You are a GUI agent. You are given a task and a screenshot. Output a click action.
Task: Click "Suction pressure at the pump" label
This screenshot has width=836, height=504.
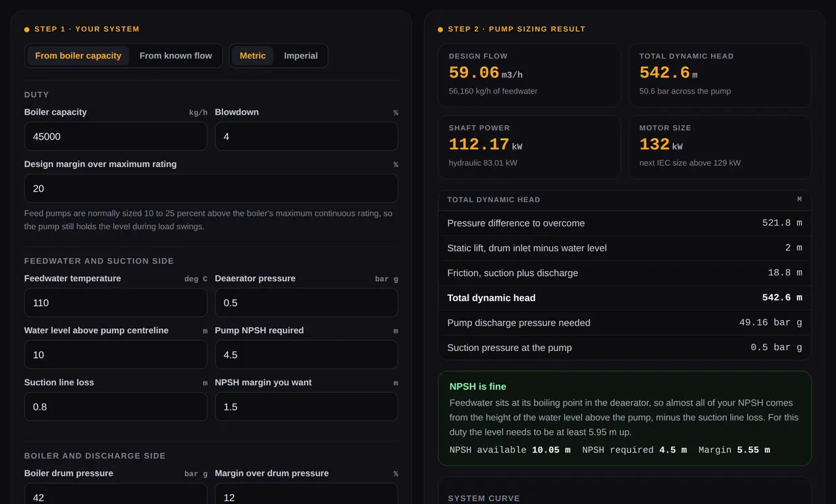[x=509, y=348]
